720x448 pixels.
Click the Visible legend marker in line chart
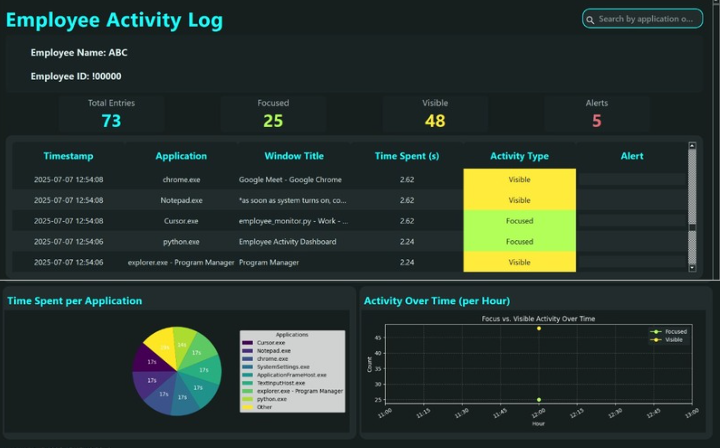pos(655,340)
